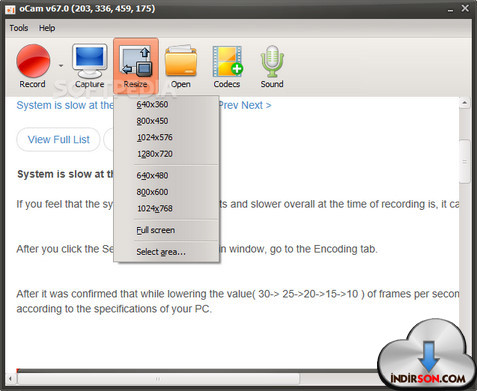Viewport: 477px width, 391px height.
Task: Select 640x480 from the resize menu
Action: point(166,175)
